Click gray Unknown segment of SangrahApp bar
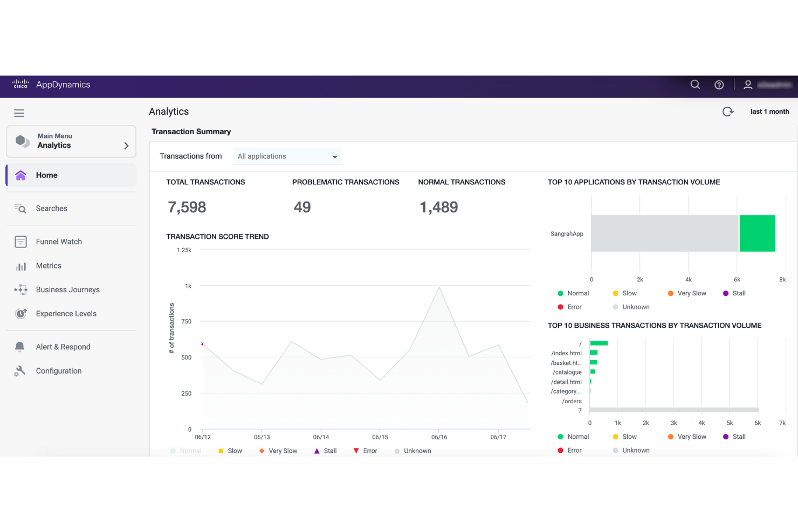798x532 pixels. click(664, 233)
